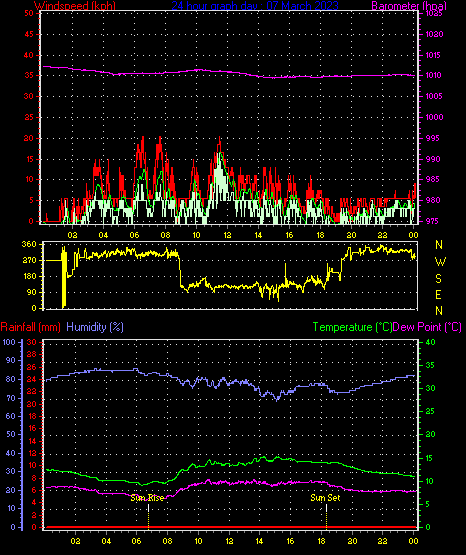Click 16 on the rainfall axis

pos(32,428)
